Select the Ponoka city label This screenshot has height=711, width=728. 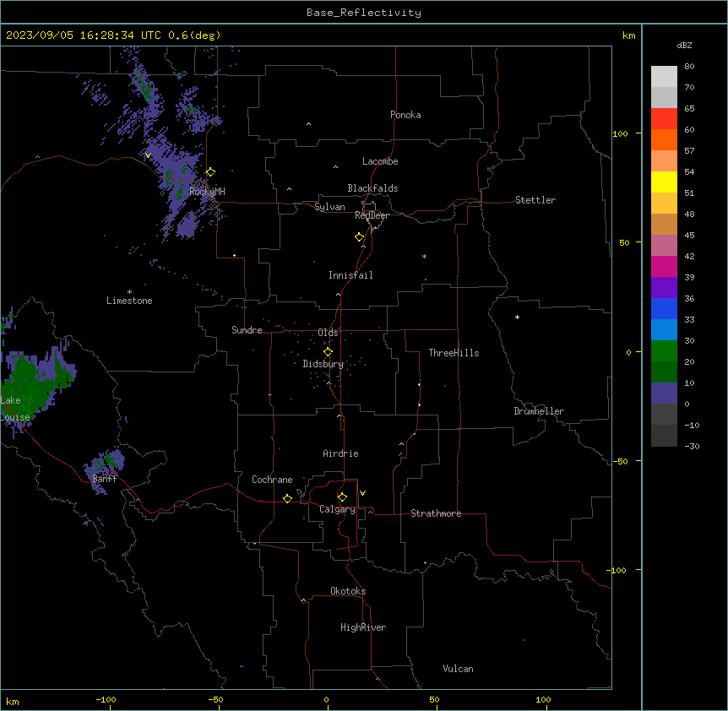[405, 115]
